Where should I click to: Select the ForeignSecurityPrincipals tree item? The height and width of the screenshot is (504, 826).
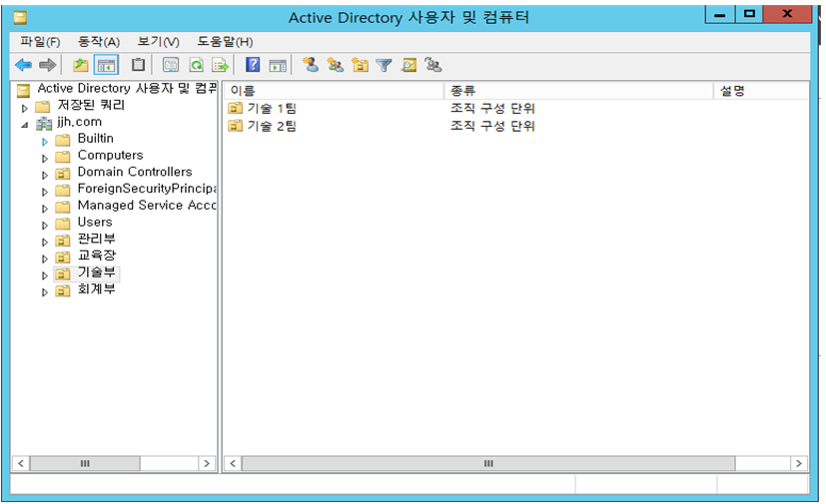pyautogui.click(x=147, y=189)
